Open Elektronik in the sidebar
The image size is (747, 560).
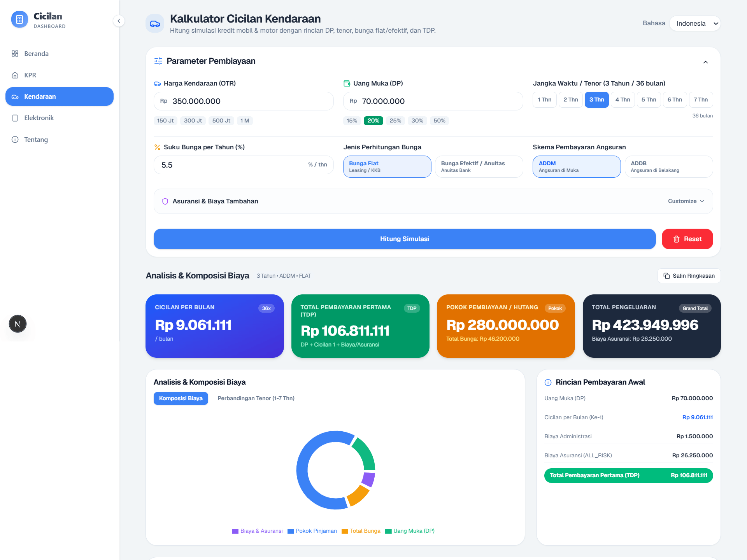[x=60, y=118]
